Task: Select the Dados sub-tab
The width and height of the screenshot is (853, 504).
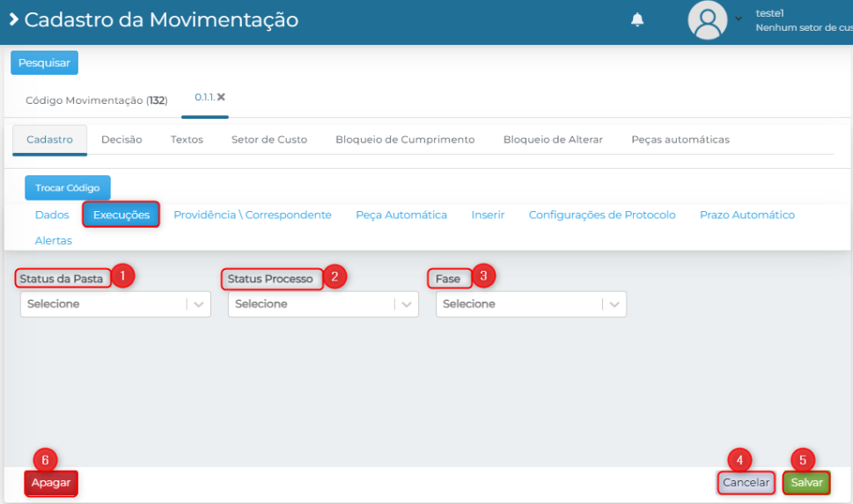Action: tap(52, 215)
